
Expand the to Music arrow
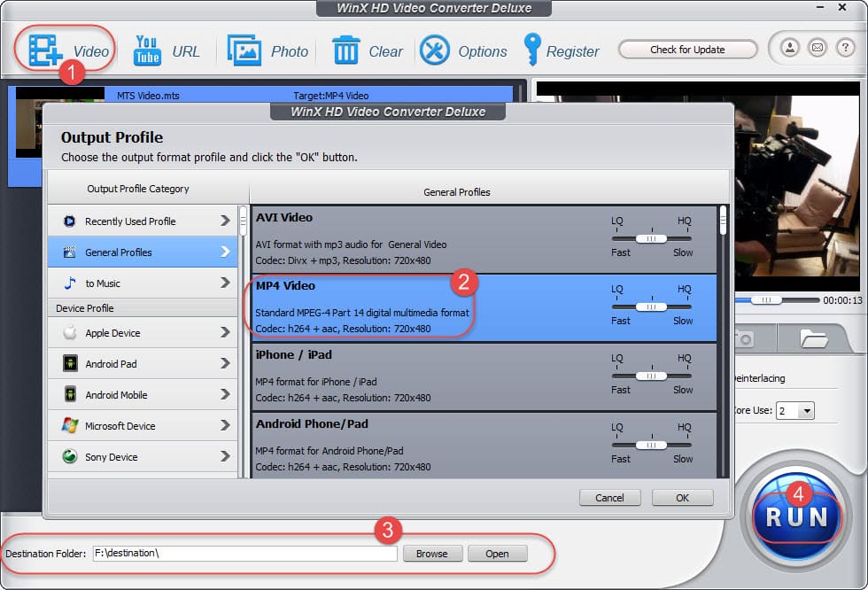225,283
